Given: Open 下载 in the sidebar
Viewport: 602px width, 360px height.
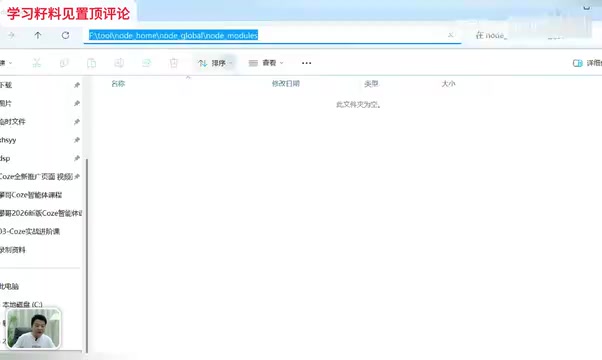Looking at the screenshot, I should (40, 85).
